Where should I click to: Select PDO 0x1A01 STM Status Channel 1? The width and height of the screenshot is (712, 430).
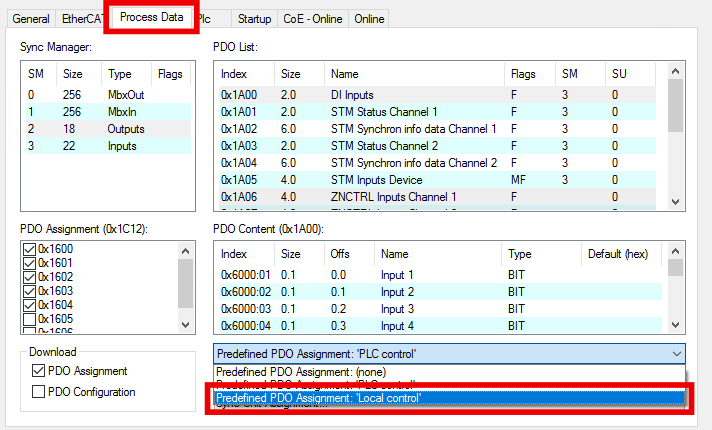(x=437, y=112)
